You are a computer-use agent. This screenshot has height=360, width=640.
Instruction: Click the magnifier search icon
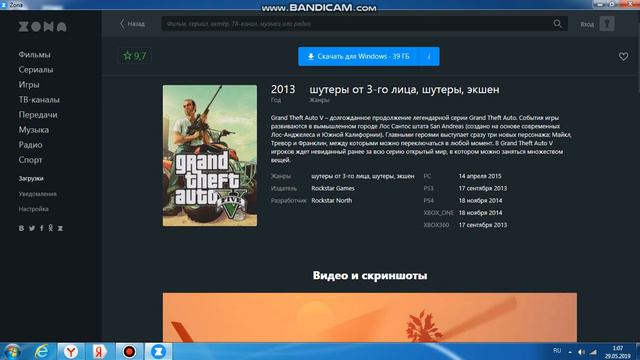(x=558, y=24)
